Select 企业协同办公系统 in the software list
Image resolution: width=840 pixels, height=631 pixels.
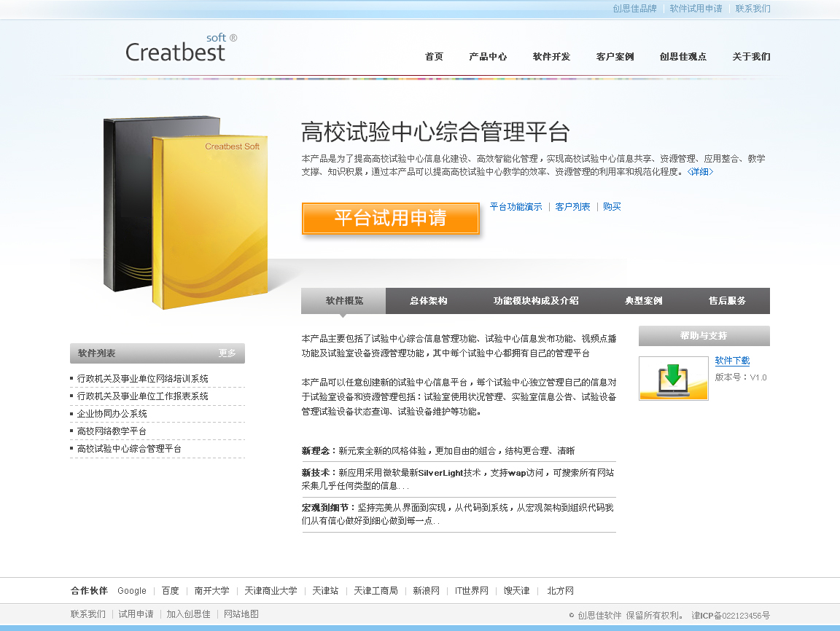click(112, 414)
